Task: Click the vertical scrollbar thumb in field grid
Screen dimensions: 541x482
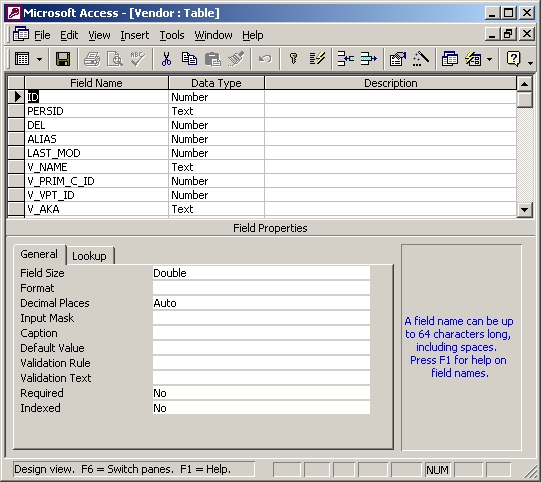Action: [524, 100]
